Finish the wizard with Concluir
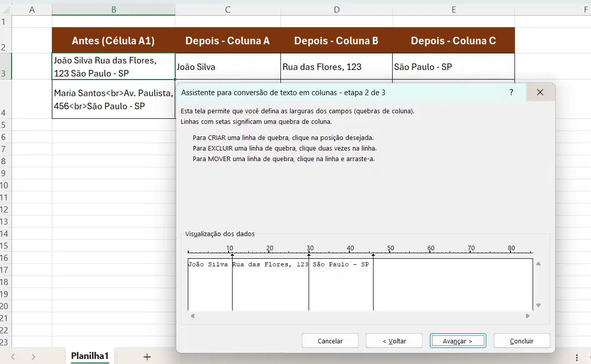This screenshot has height=364, width=591. tap(522, 341)
